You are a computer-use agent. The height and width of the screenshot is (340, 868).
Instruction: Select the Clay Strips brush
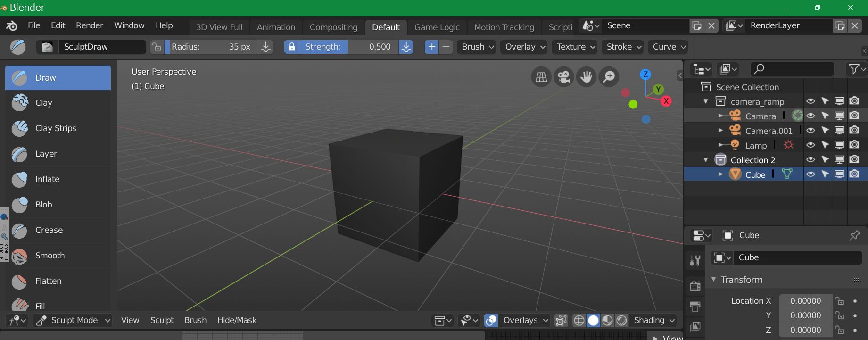(58, 128)
